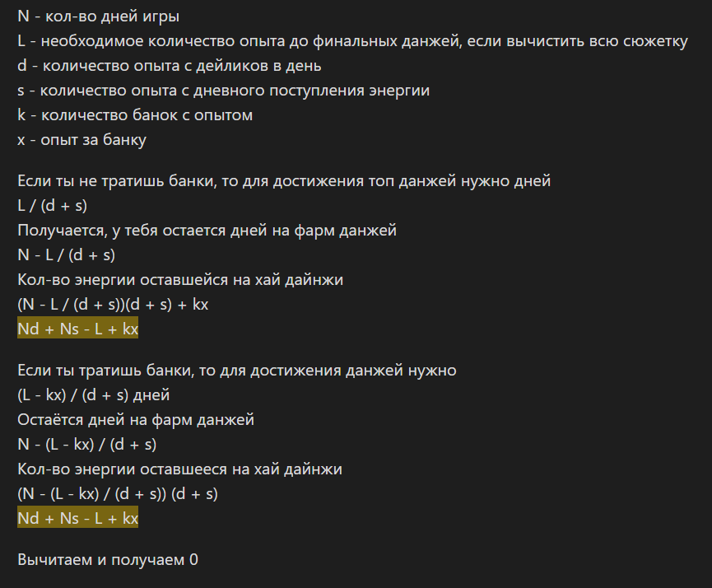Click the standalone formula 'L / (d + s)'
712x588 pixels.
pyautogui.click(x=52, y=206)
